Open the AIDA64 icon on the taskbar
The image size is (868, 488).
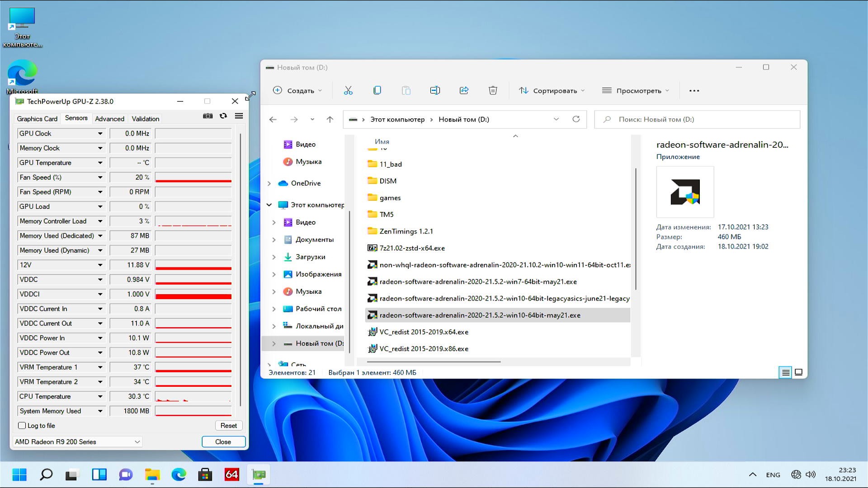pyautogui.click(x=231, y=474)
